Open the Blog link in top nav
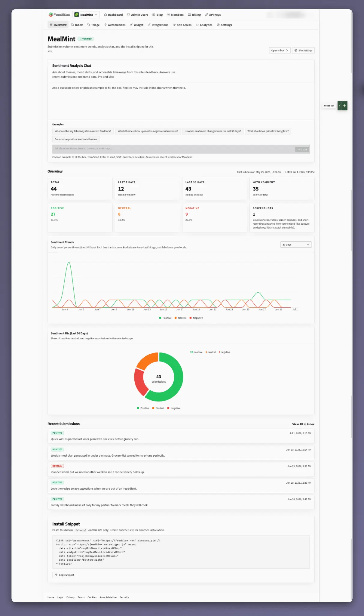 click(158, 15)
